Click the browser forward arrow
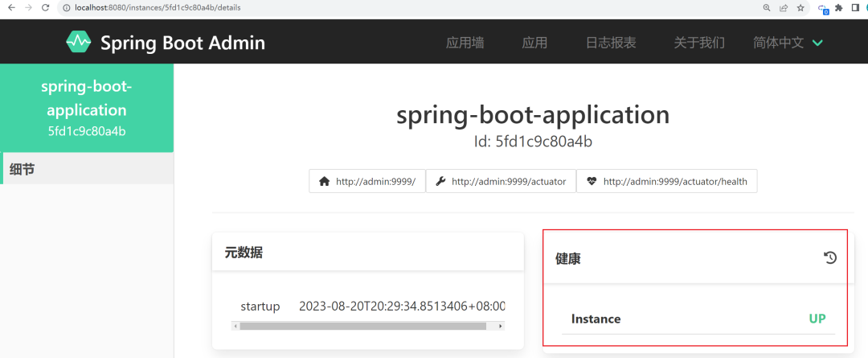Screen dimensions: 868x358 click(29, 8)
